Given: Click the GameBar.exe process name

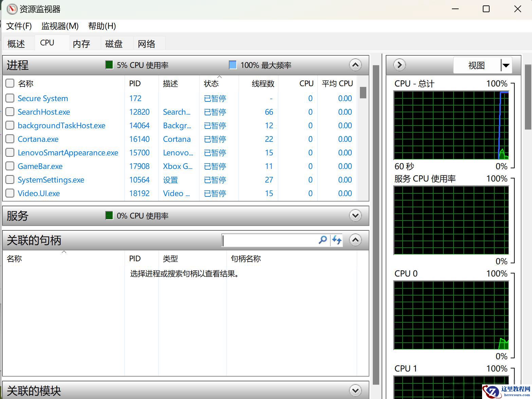Looking at the screenshot, I should 40,166.
